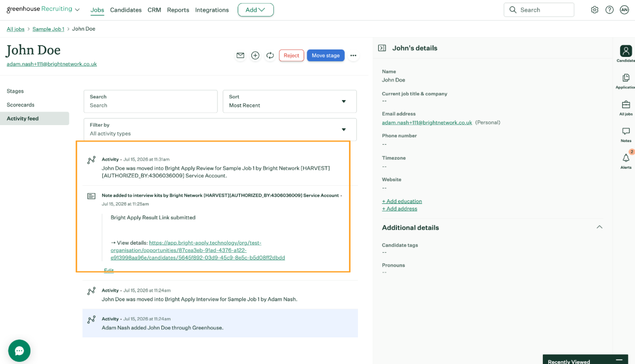Open the AN user avatar menu
This screenshot has width=635, height=364.
tap(624, 10)
